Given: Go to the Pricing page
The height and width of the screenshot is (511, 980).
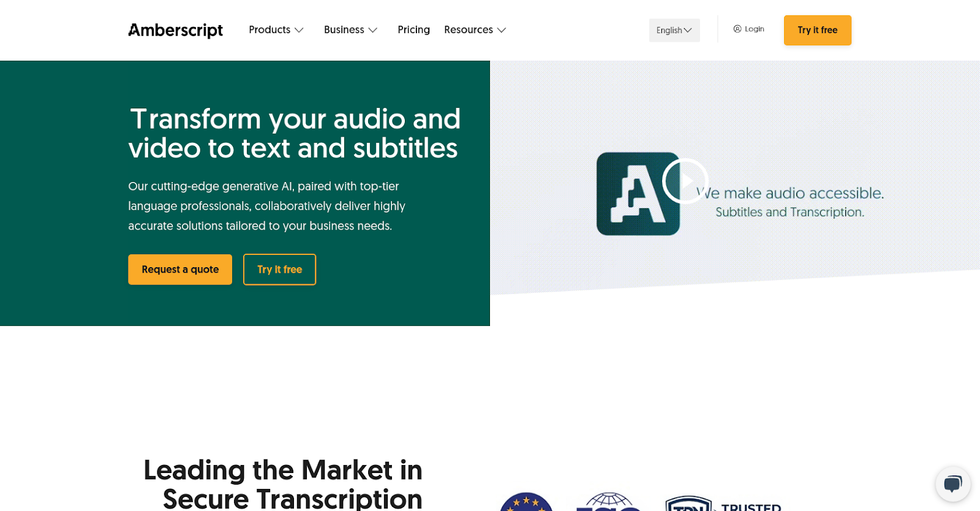Looking at the screenshot, I should tap(413, 30).
